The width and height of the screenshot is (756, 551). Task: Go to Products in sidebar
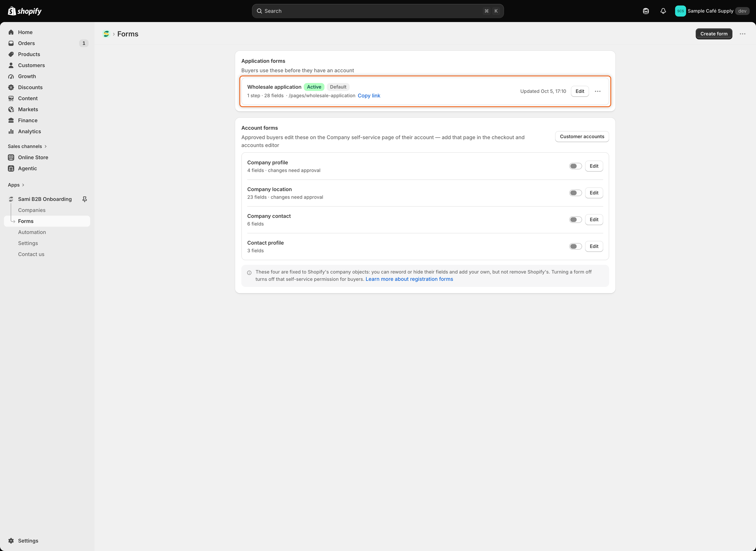(47, 54)
